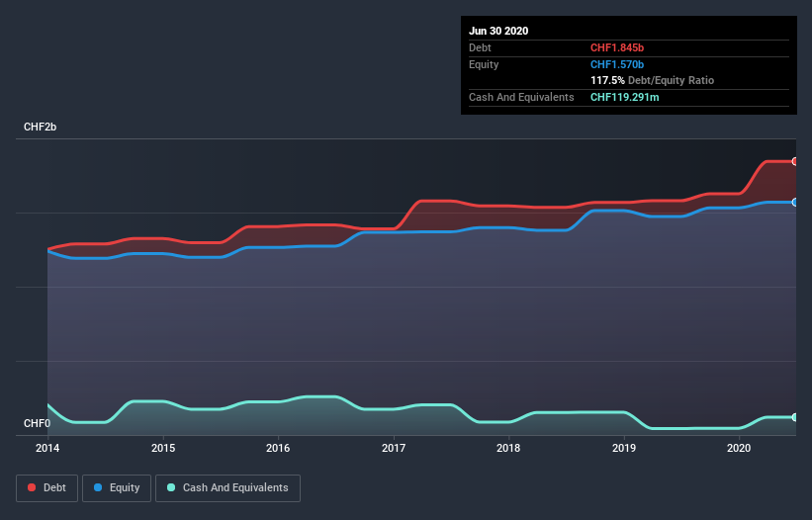Click the 117.5% Debt/Equity Ratio text
812x520 pixels.
click(653, 80)
